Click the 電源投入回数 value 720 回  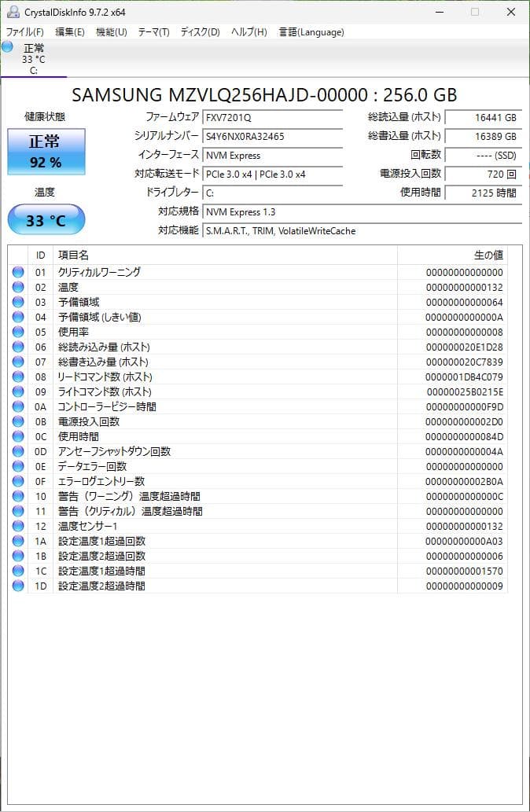pyautogui.click(x=484, y=175)
